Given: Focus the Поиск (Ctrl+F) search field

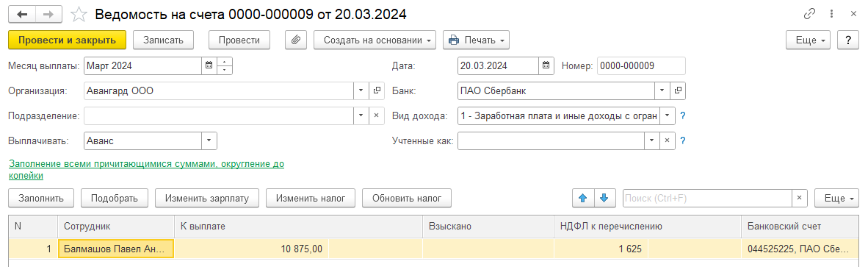Looking at the screenshot, I should (x=708, y=198).
